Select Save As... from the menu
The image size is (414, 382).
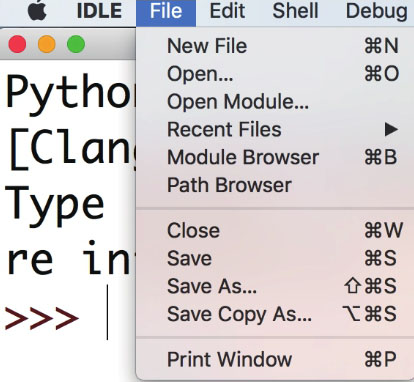click(x=275, y=286)
